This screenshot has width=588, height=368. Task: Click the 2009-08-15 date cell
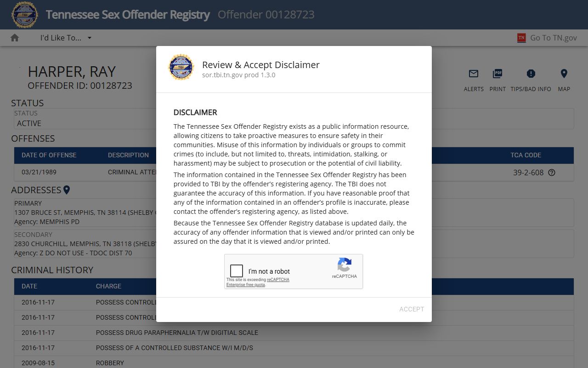[38, 363]
